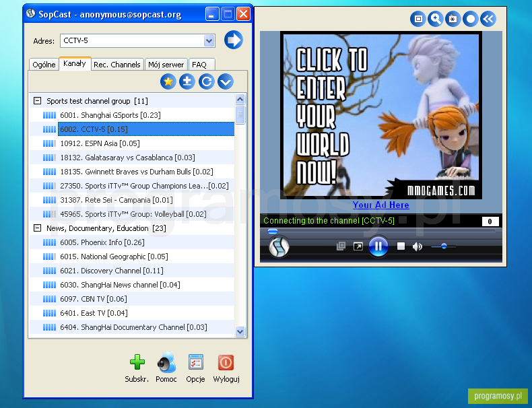This screenshot has width=532, height=408.
Task: Select 45965. Sports iTTv Group: Volleyball
Action: (x=133, y=214)
